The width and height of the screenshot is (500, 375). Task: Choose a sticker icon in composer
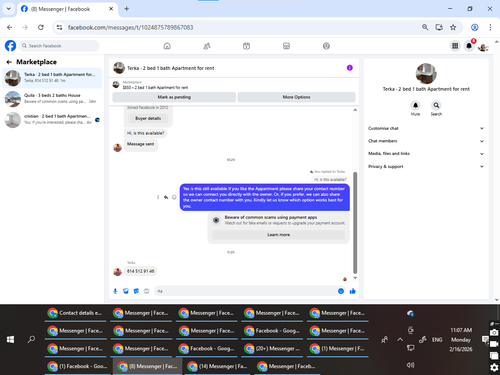(136, 291)
